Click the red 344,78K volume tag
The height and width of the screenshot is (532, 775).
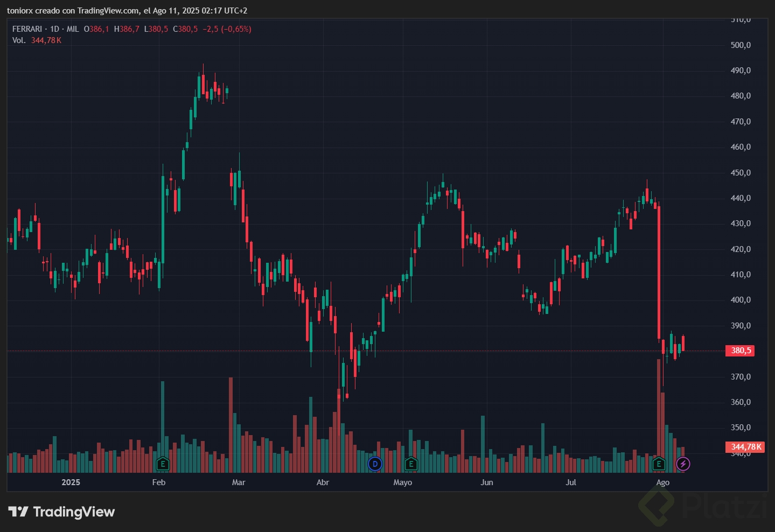745,447
